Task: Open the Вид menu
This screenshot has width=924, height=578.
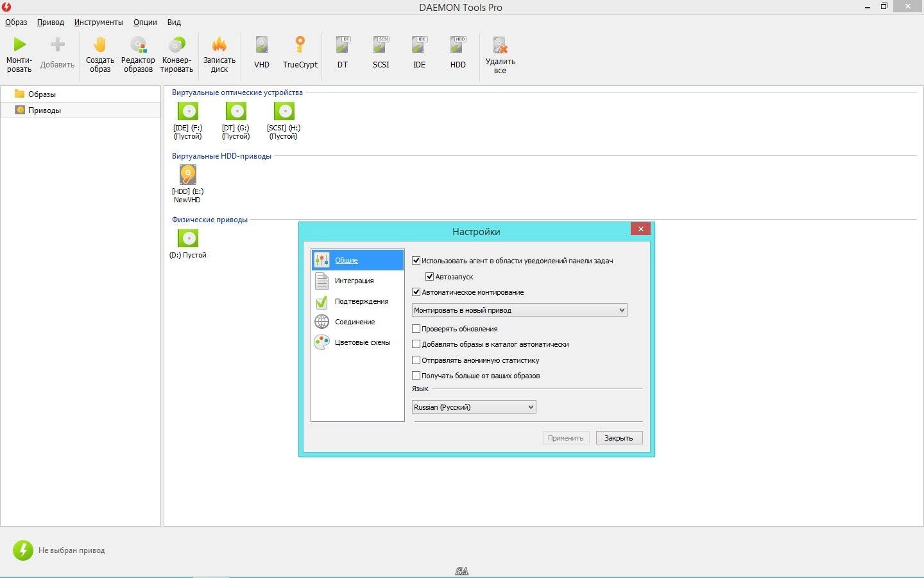Action: pos(174,22)
